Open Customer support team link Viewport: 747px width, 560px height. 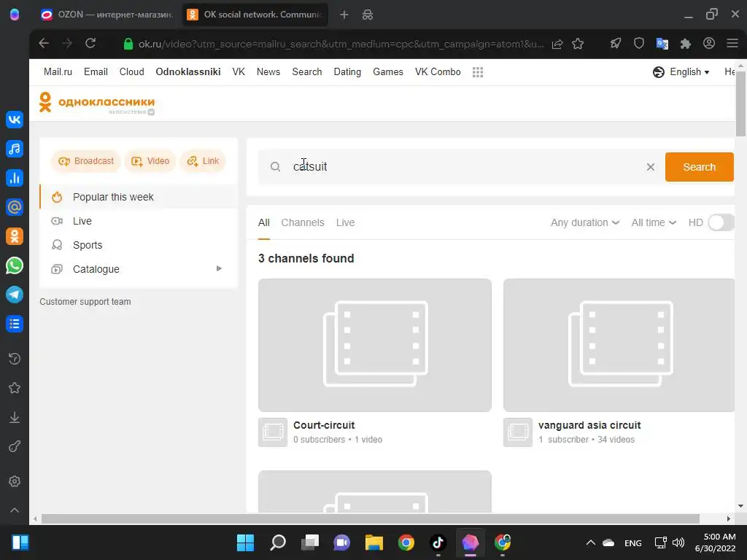pyautogui.click(x=85, y=301)
